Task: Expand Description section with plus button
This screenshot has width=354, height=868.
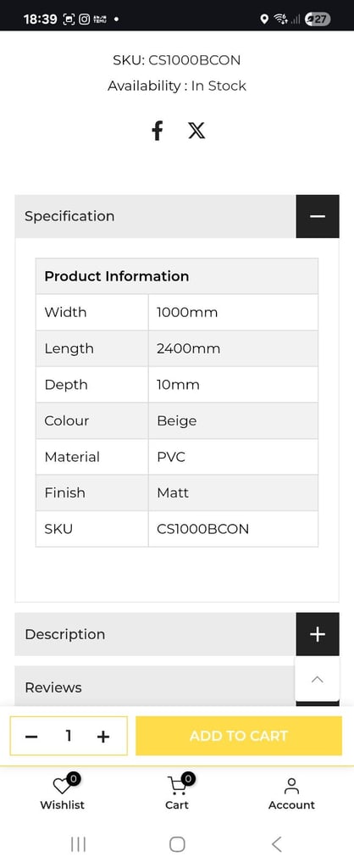Action: [318, 634]
